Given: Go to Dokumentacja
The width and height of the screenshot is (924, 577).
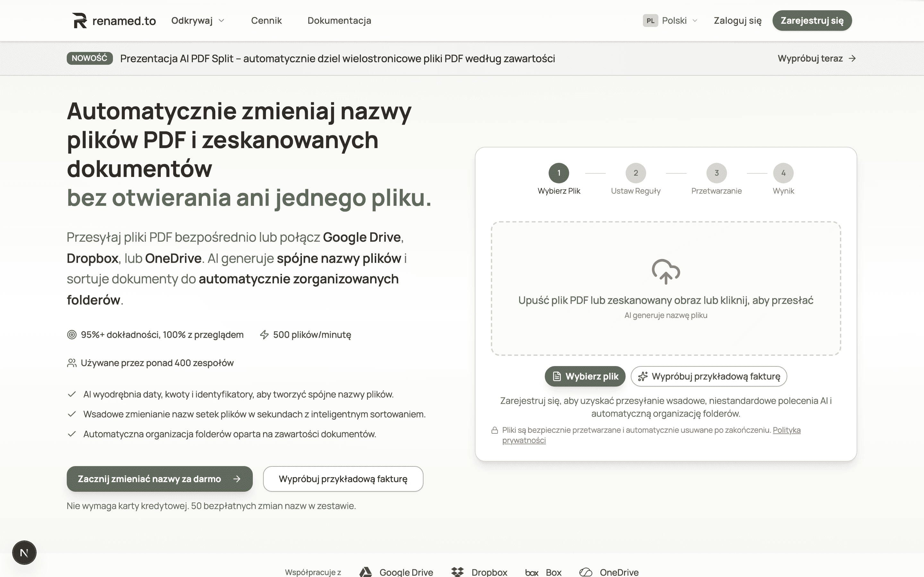Looking at the screenshot, I should (339, 20).
